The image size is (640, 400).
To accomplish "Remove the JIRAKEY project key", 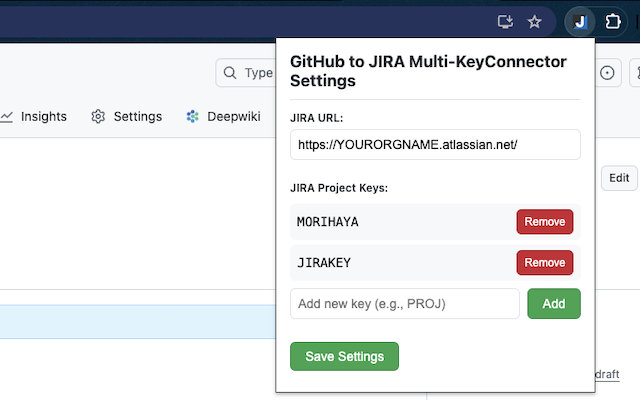I will [544, 262].
